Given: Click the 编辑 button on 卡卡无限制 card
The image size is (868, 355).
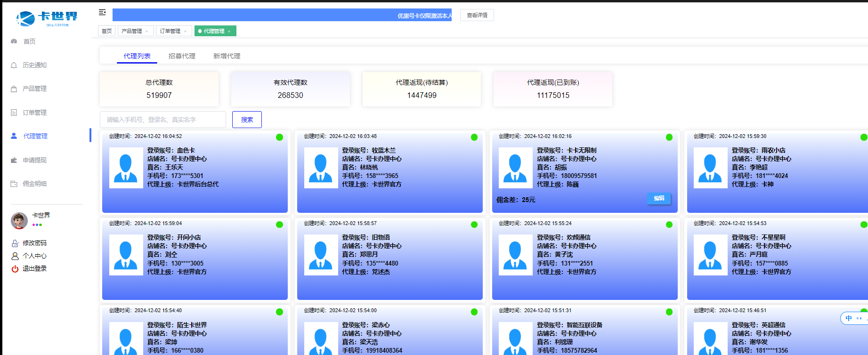Looking at the screenshot, I should click(x=659, y=198).
